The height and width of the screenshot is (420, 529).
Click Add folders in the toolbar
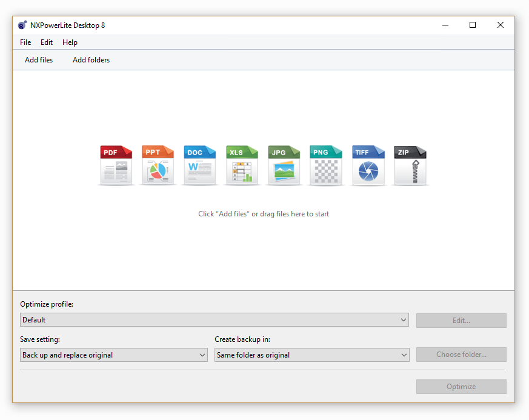coord(91,60)
